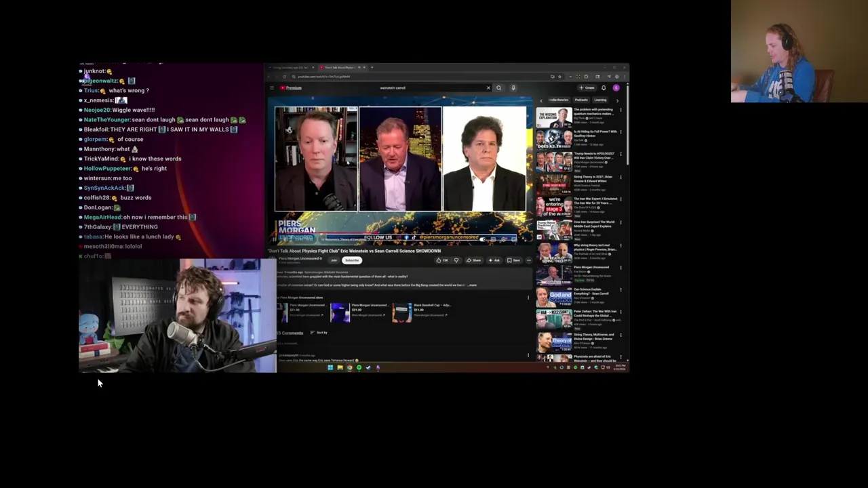
Task: Open Peter Zeihan War With Iran video
Action: click(554, 319)
